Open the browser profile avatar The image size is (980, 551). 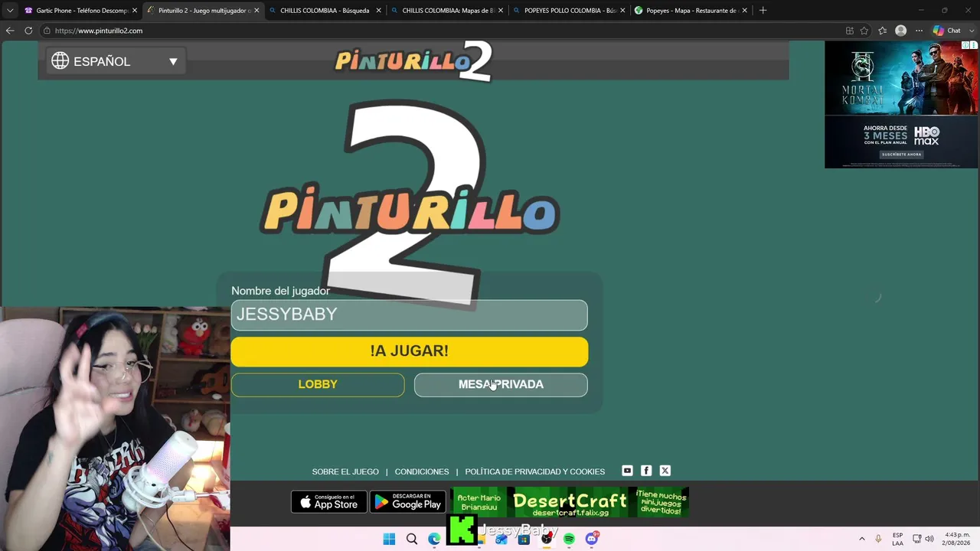[x=901, y=31]
